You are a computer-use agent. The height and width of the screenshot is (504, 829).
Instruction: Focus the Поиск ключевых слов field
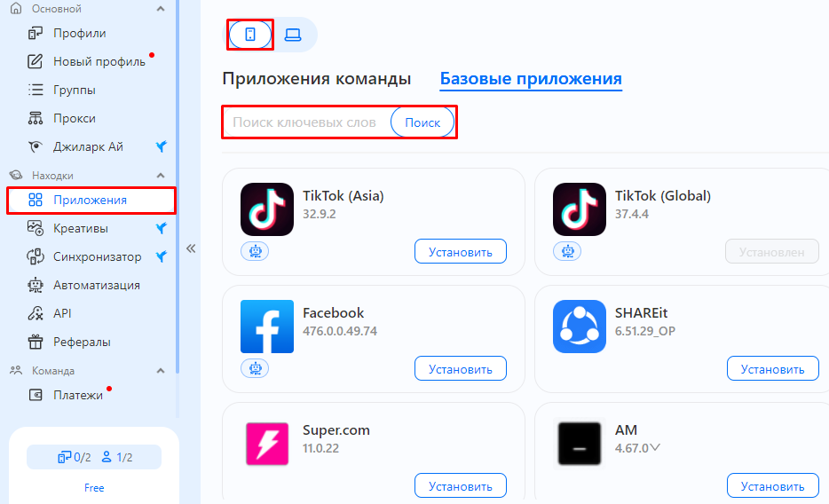[x=306, y=122]
